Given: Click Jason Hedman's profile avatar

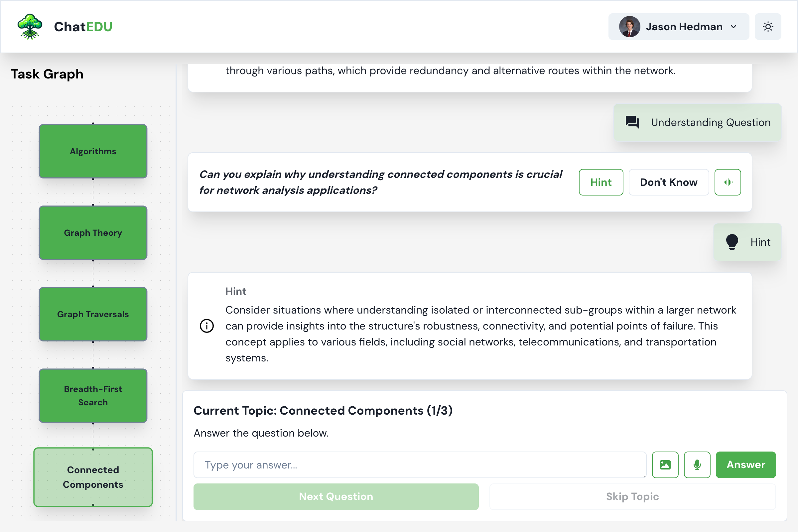Looking at the screenshot, I should tap(629, 27).
